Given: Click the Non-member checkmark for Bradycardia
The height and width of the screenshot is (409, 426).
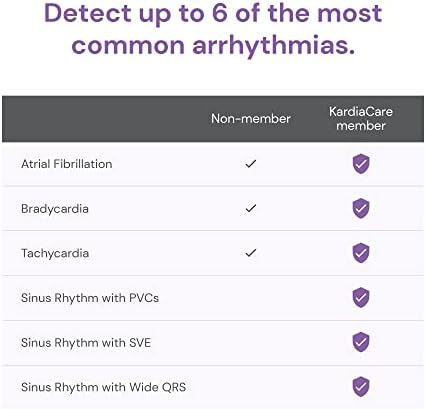Looking at the screenshot, I should tap(251, 208).
